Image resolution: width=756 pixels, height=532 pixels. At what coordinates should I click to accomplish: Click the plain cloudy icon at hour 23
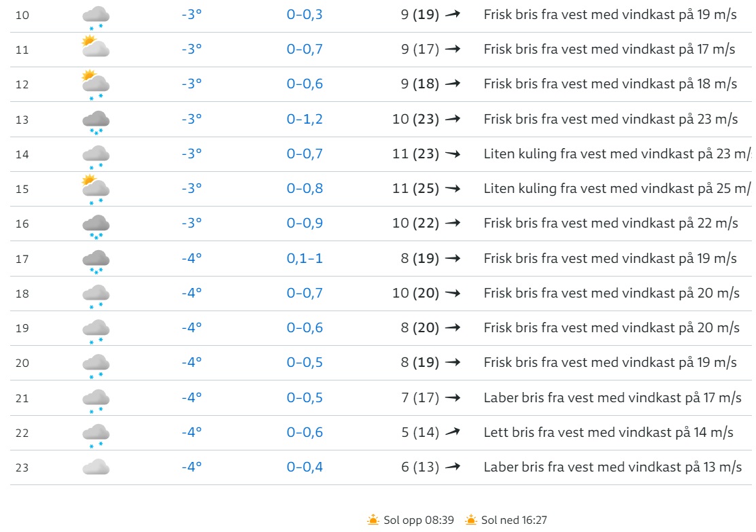(96, 467)
